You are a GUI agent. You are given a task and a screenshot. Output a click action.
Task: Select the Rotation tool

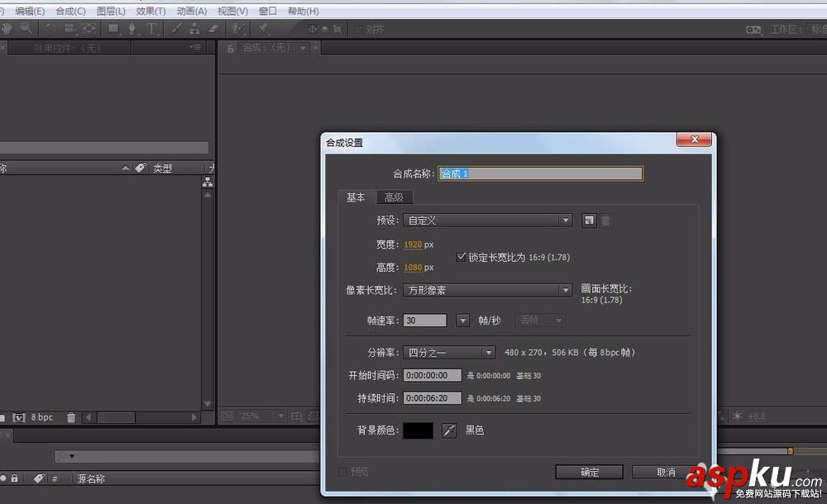[51, 28]
